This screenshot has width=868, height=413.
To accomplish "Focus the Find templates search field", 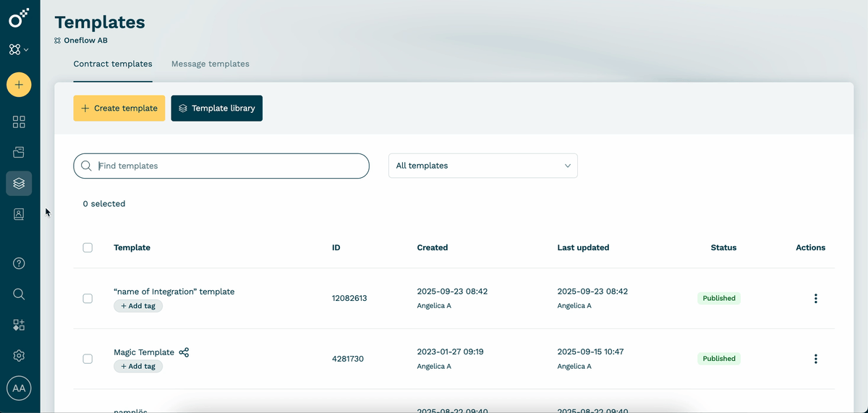I will click(221, 166).
